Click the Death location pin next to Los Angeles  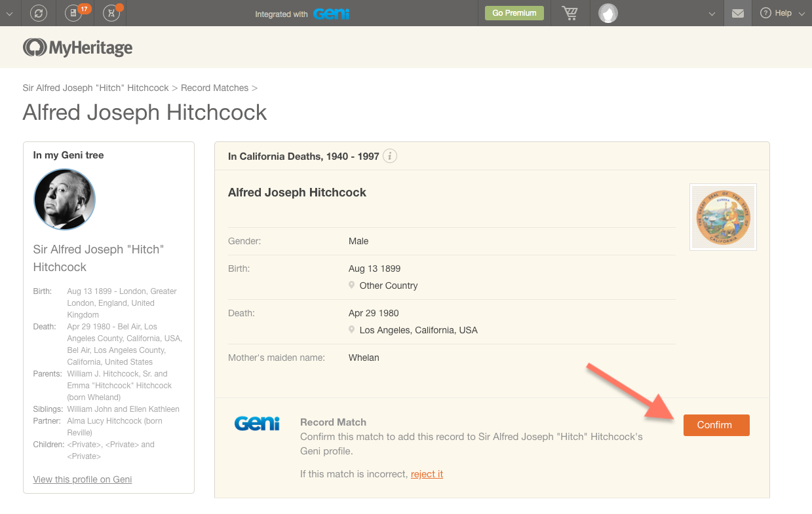tap(353, 330)
